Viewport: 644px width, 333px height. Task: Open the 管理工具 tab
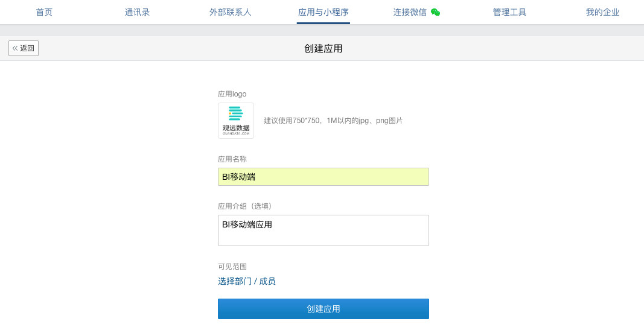point(509,12)
